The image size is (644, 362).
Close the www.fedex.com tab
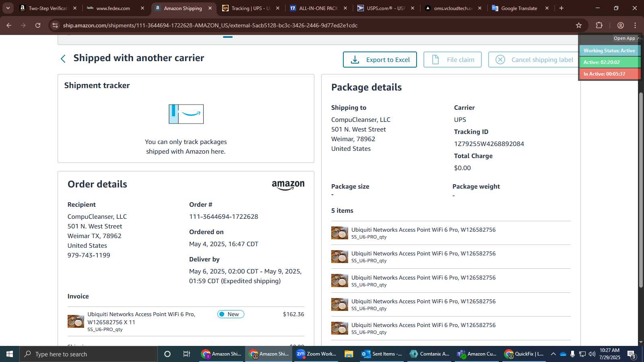tap(142, 8)
